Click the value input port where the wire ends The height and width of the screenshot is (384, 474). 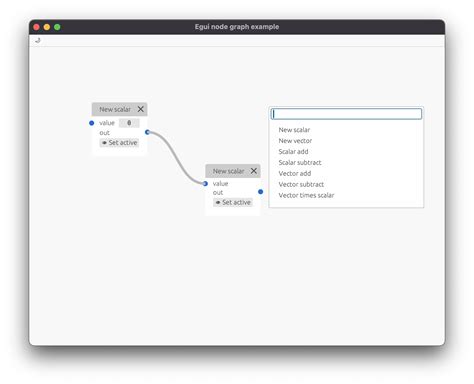205,184
